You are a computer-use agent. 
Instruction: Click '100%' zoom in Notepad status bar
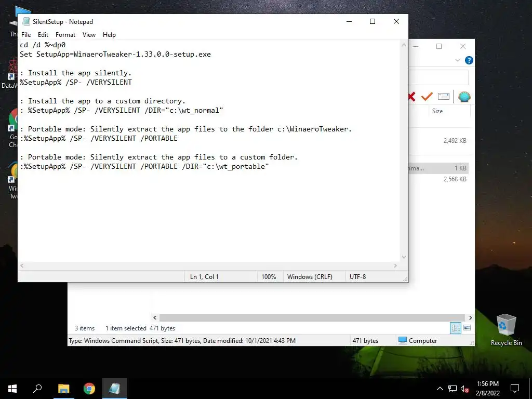tap(269, 276)
